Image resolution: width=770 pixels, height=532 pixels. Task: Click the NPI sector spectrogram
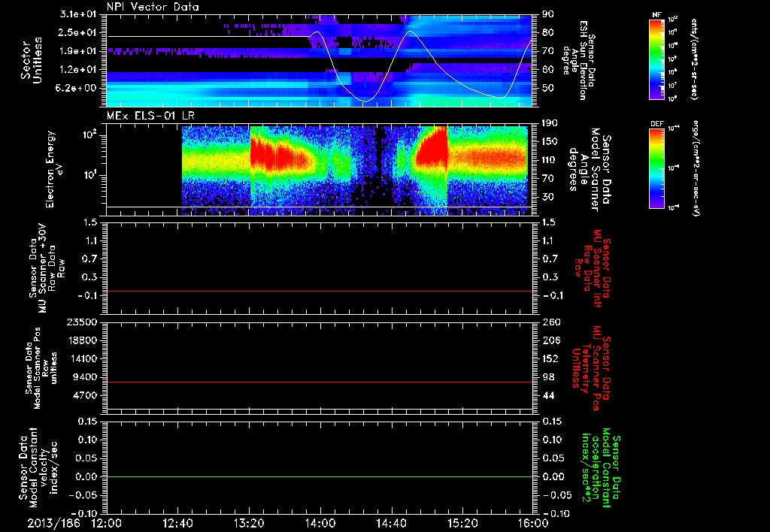coord(320,60)
